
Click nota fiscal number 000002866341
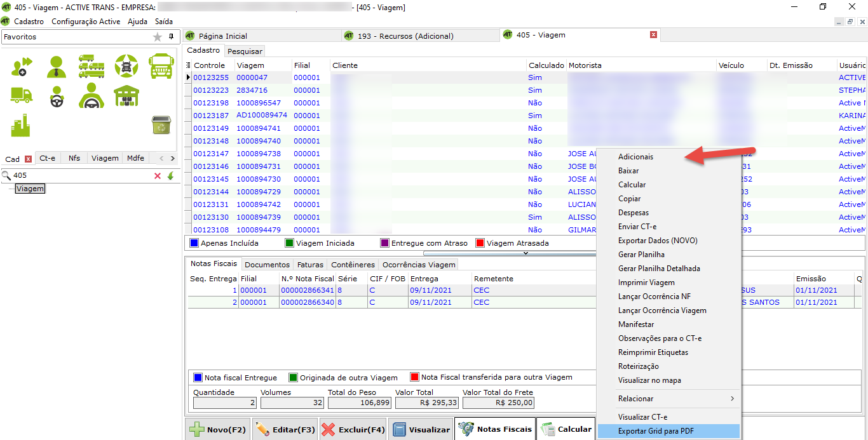(x=308, y=290)
